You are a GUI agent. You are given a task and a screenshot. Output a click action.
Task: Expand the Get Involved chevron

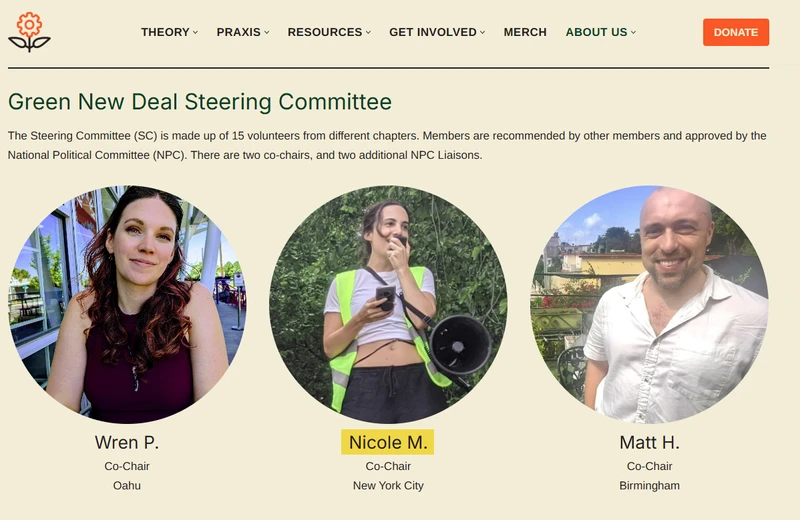click(483, 32)
